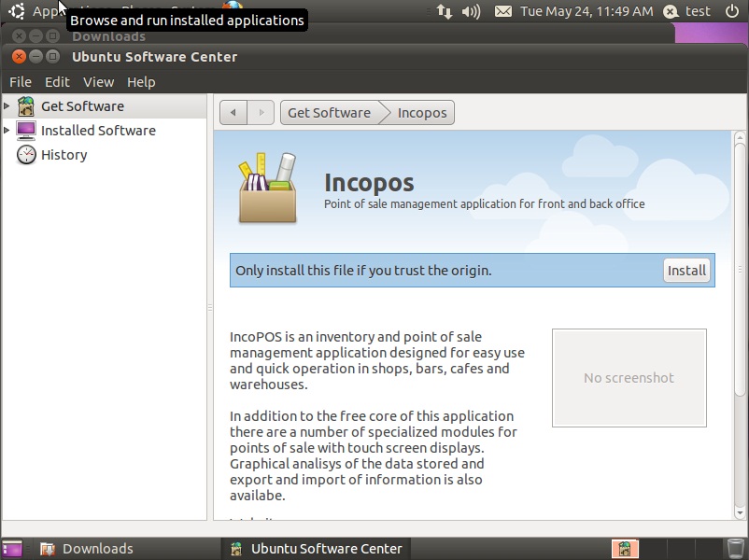Open the File menu
Screen dimensions: 749x560
[20, 82]
